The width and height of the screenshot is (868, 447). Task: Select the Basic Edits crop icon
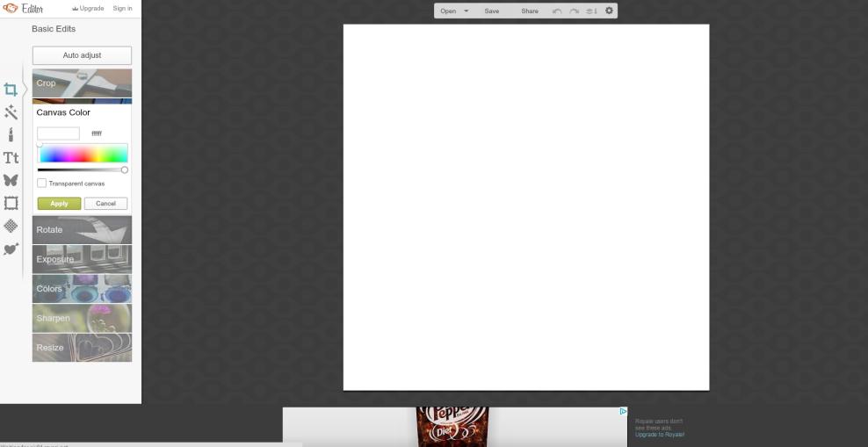11,89
